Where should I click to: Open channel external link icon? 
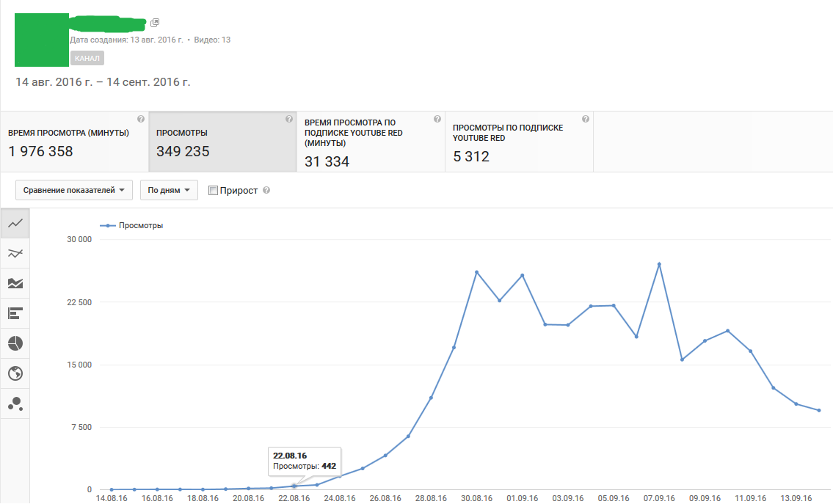[x=155, y=23]
